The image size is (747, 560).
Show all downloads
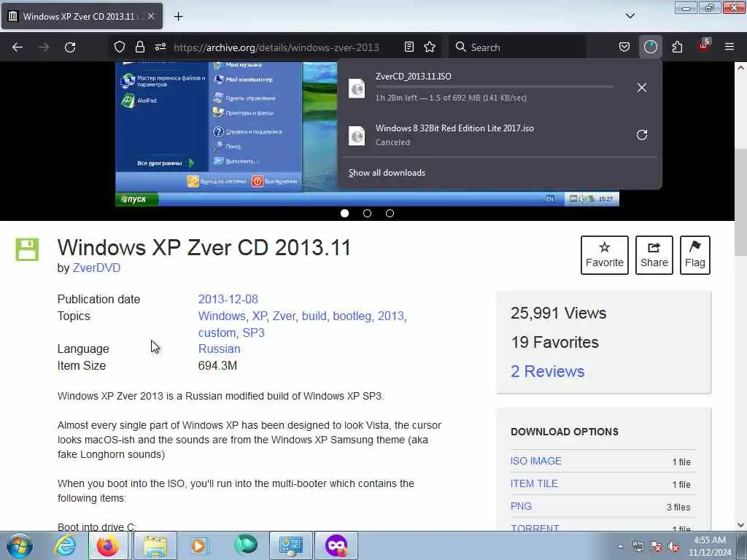click(x=387, y=173)
